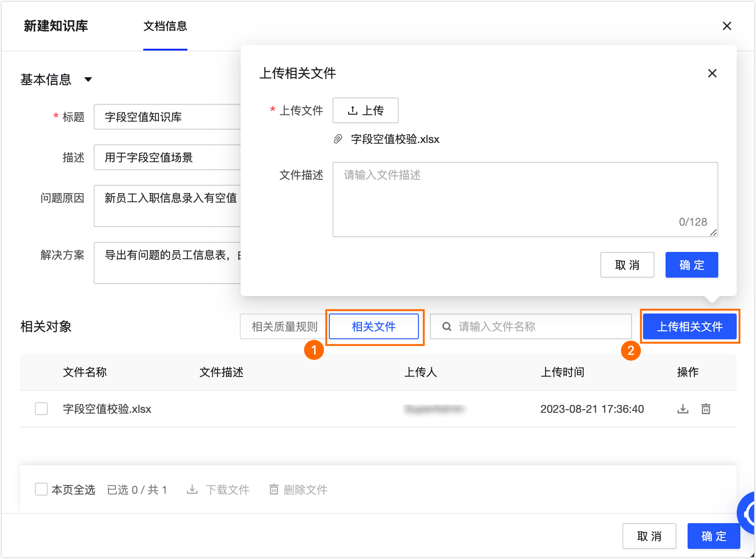Open the 文档信息 tab
The width and height of the screenshot is (756, 559).
165,26
